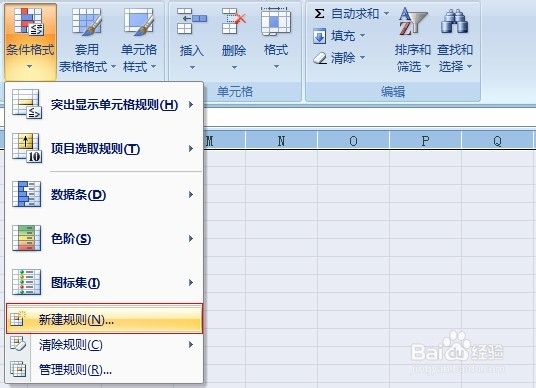Click the 单元格样式 cell styles icon

coord(139,22)
